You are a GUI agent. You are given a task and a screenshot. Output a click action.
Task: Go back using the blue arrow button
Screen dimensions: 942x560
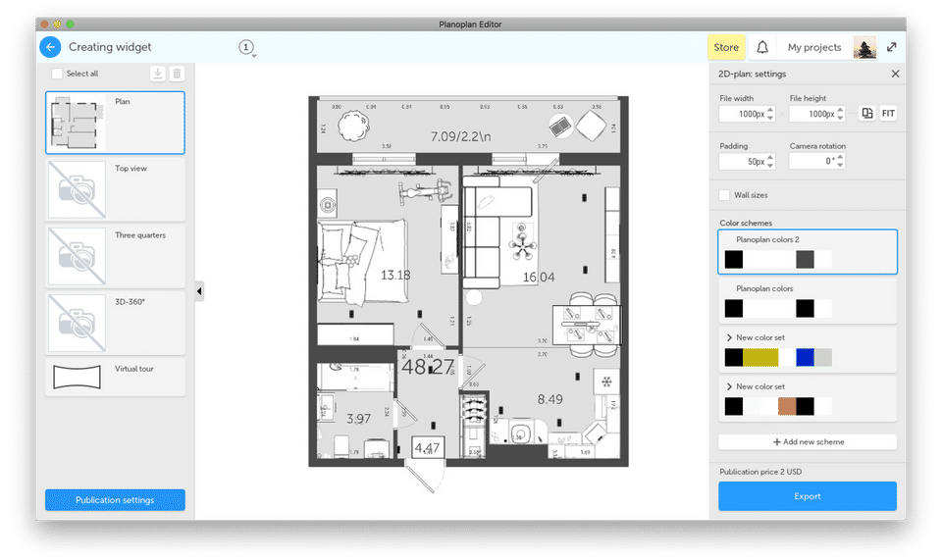point(50,47)
